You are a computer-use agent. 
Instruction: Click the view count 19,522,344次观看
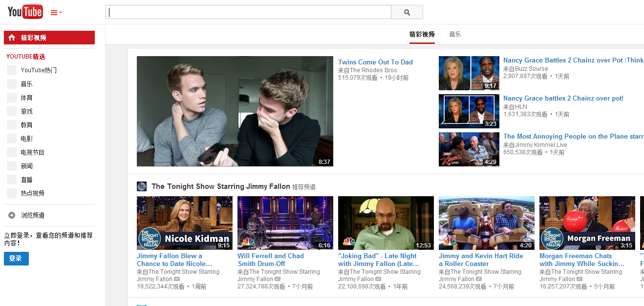tap(161, 286)
